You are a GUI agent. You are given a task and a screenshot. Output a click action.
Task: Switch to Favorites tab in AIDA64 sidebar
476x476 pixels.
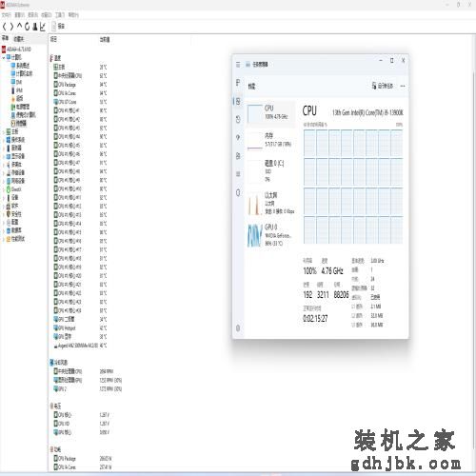tap(18, 39)
